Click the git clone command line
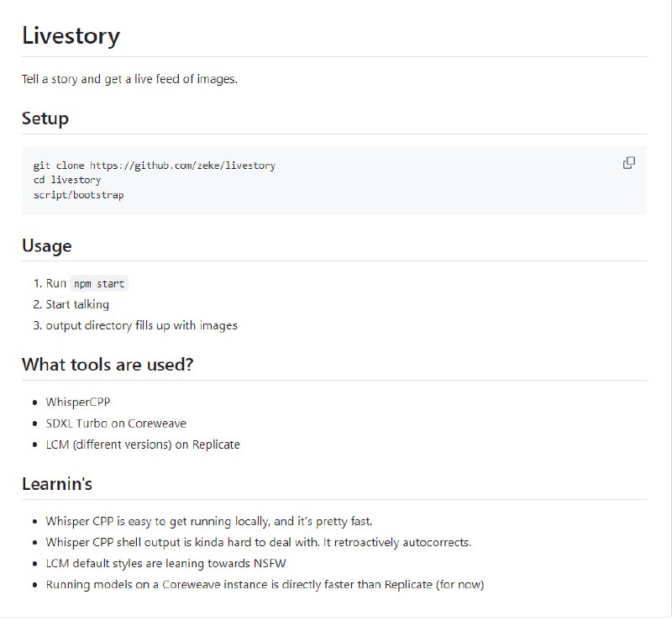 click(x=154, y=166)
